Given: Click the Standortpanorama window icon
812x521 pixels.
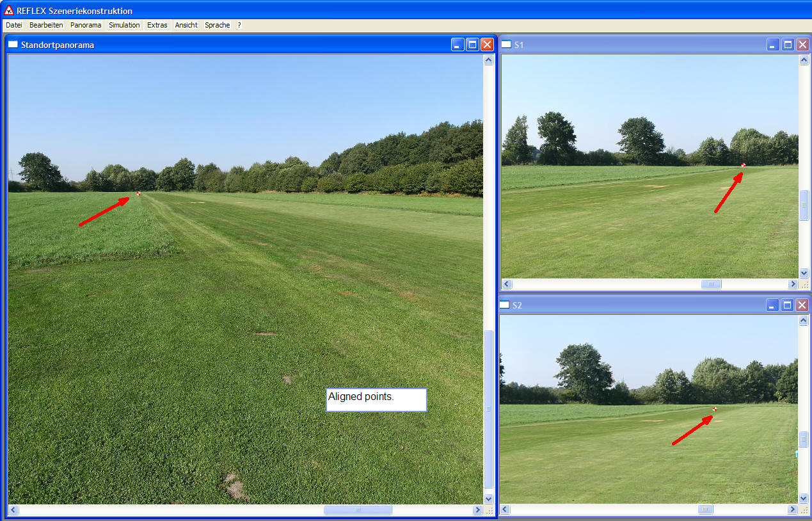Looking at the screenshot, I should point(13,45).
